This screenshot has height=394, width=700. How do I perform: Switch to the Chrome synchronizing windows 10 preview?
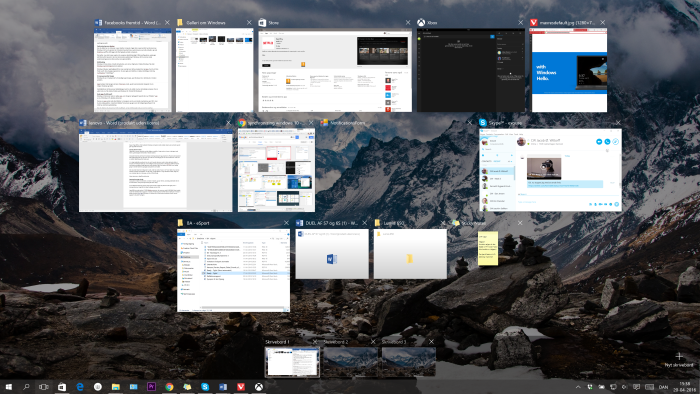(x=276, y=170)
